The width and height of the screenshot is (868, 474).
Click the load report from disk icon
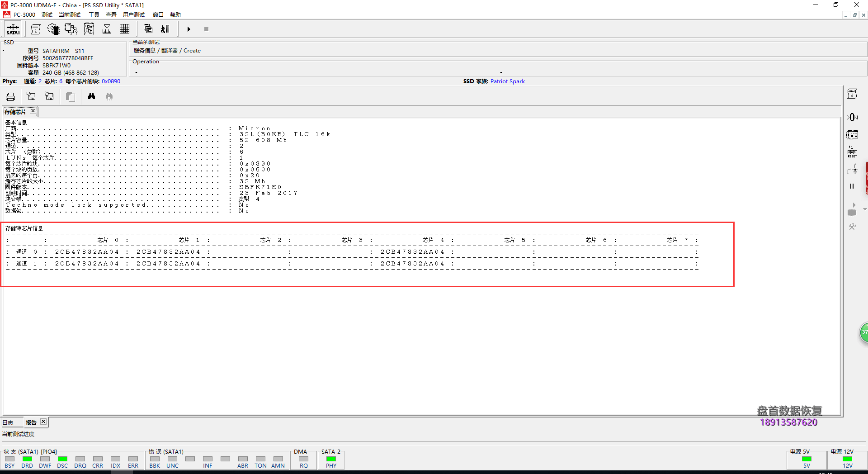coord(31,96)
